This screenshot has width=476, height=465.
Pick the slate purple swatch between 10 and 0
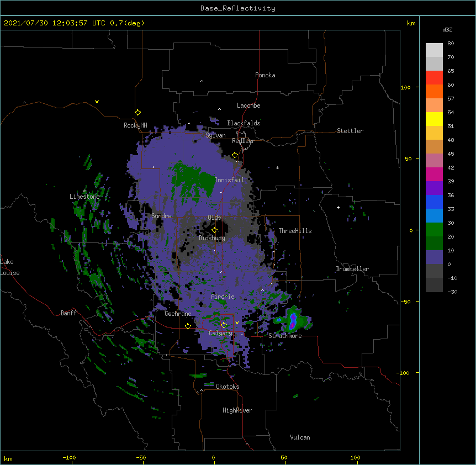(x=434, y=257)
